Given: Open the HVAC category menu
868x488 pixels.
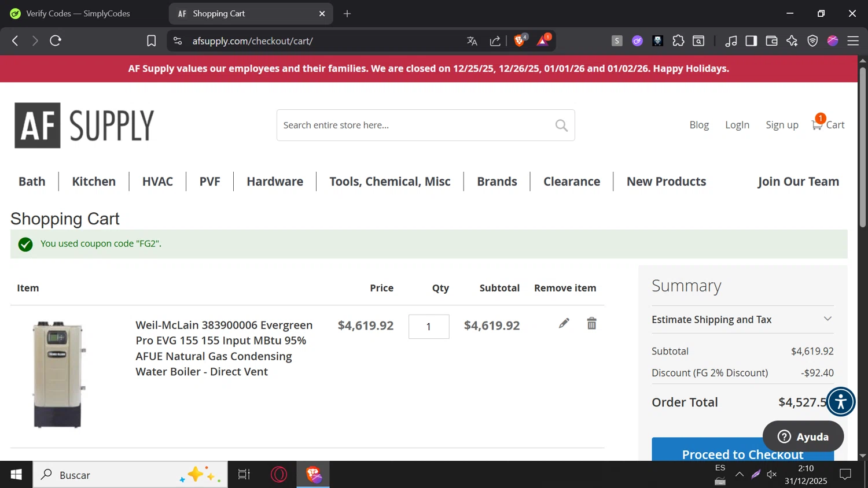Looking at the screenshot, I should [157, 182].
